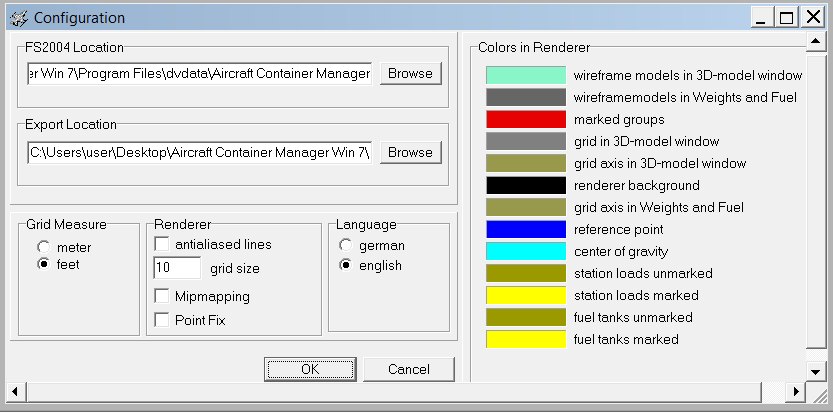
Task: Click the vertical scrollbar down arrow
Action: [x=815, y=372]
